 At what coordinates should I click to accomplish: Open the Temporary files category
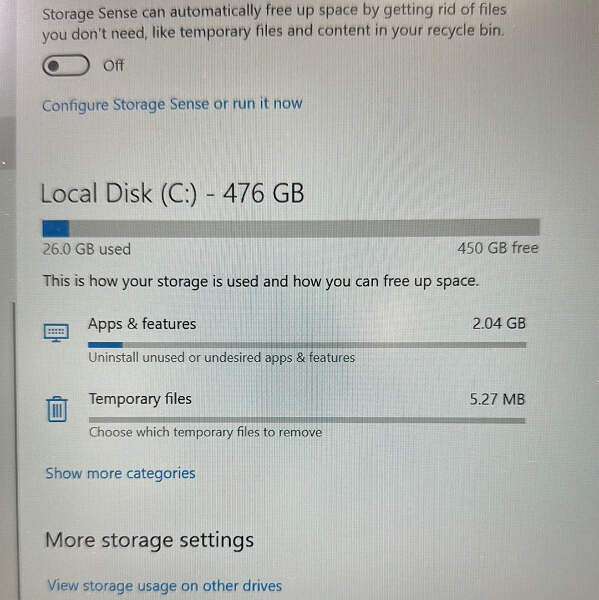(x=284, y=415)
